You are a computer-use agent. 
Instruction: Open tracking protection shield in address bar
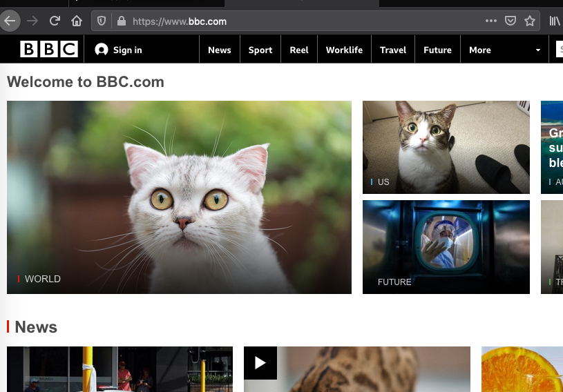(x=102, y=21)
